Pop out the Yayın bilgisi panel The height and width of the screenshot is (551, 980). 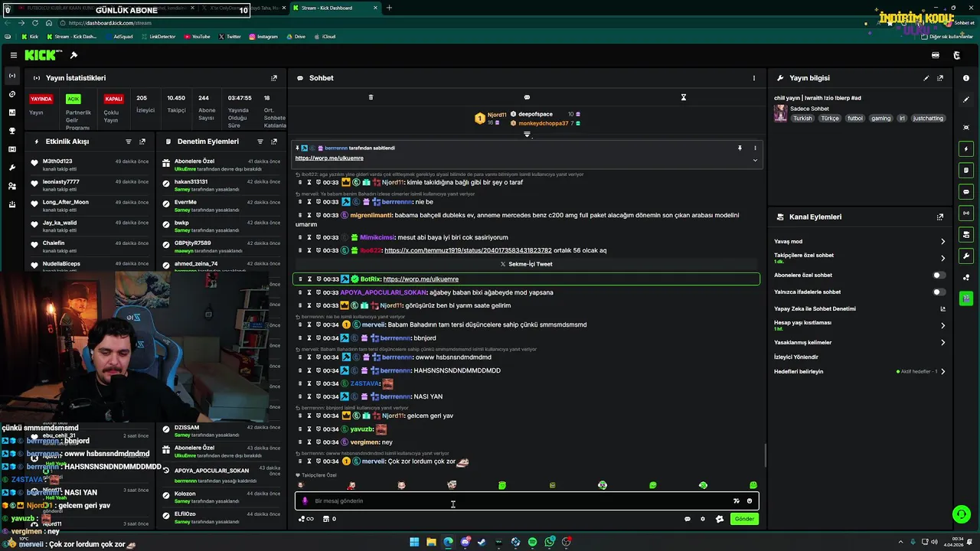[940, 78]
